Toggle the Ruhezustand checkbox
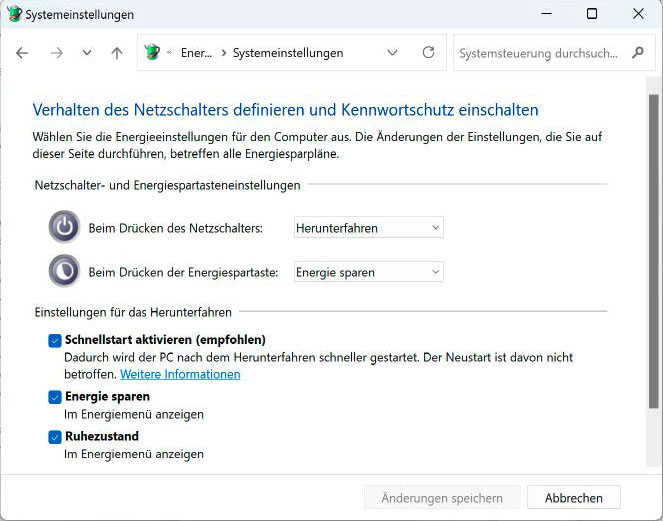Screen dimensions: 663x521 point(55,437)
